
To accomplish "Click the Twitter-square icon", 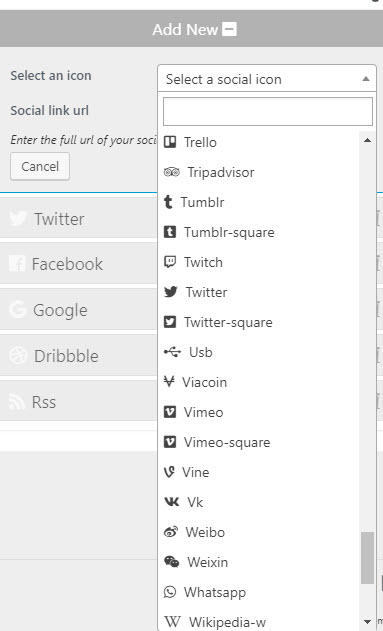I will pyautogui.click(x=170, y=322).
